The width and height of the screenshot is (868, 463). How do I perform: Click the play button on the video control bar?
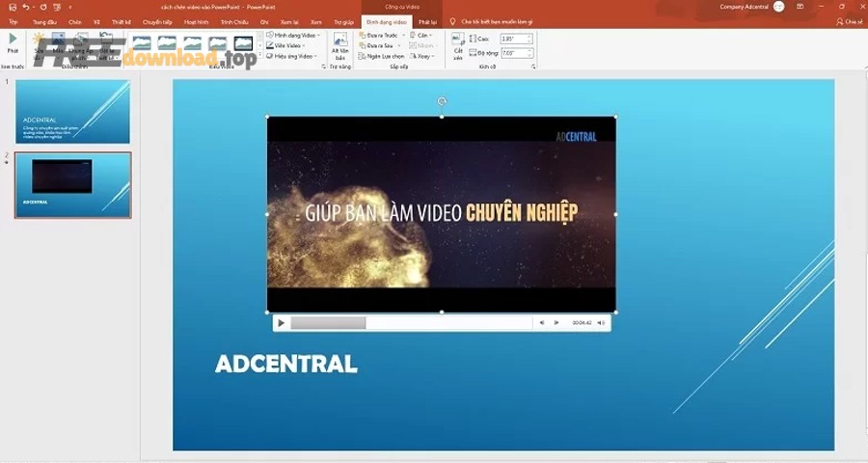(282, 323)
